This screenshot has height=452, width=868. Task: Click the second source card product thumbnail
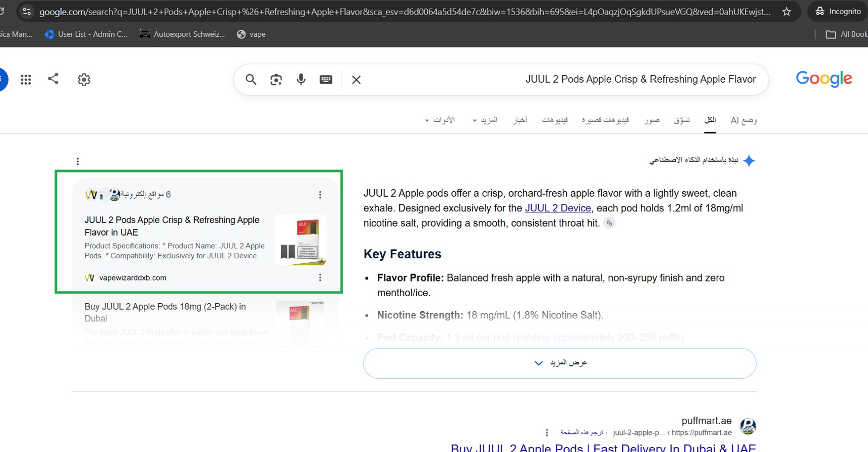point(301,323)
